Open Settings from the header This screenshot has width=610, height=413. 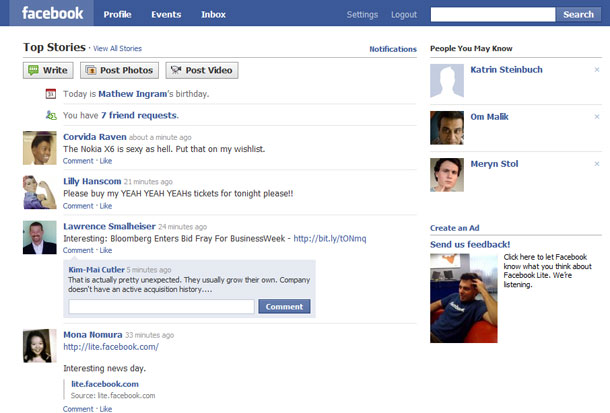(362, 14)
